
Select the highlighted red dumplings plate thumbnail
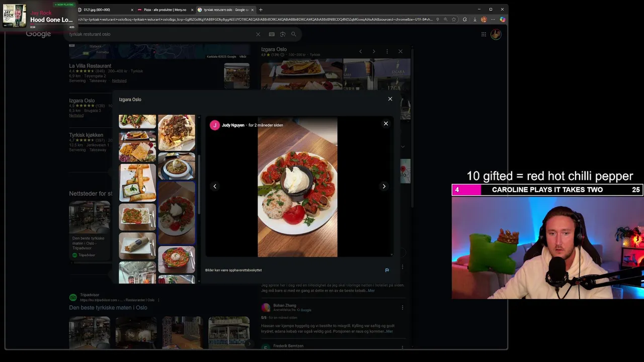(177, 213)
